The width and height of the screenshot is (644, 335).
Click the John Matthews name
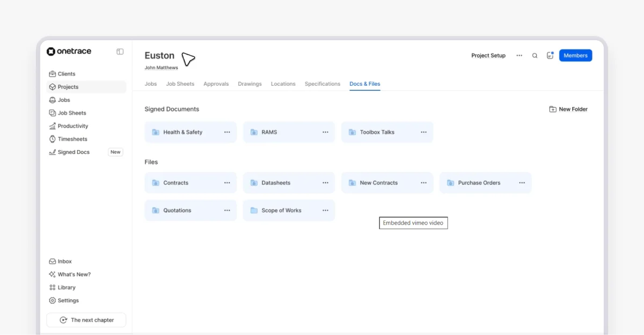tap(161, 68)
